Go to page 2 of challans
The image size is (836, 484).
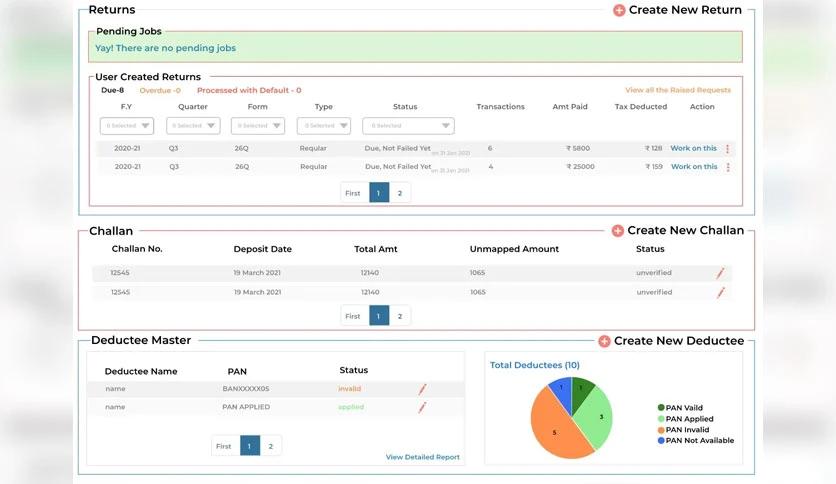[x=400, y=316]
